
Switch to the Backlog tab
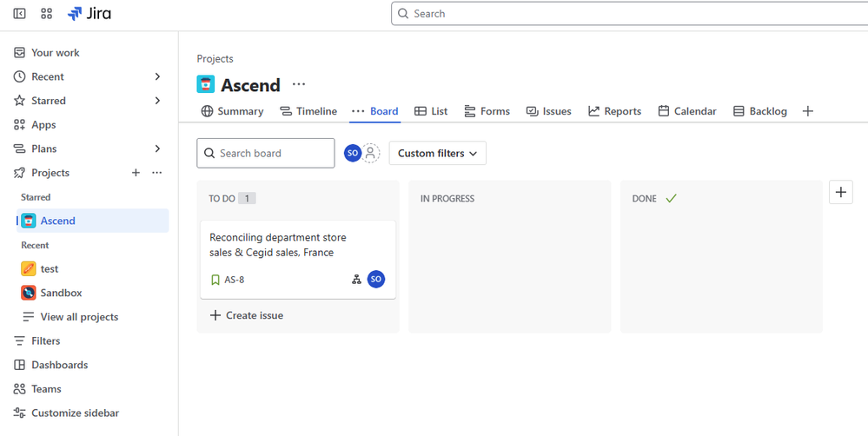[759, 111]
